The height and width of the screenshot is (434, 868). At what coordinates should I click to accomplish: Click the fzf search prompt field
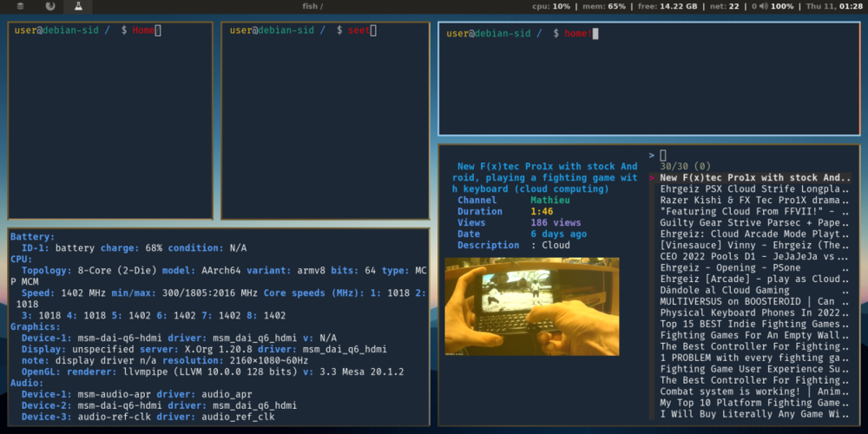coord(750,155)
